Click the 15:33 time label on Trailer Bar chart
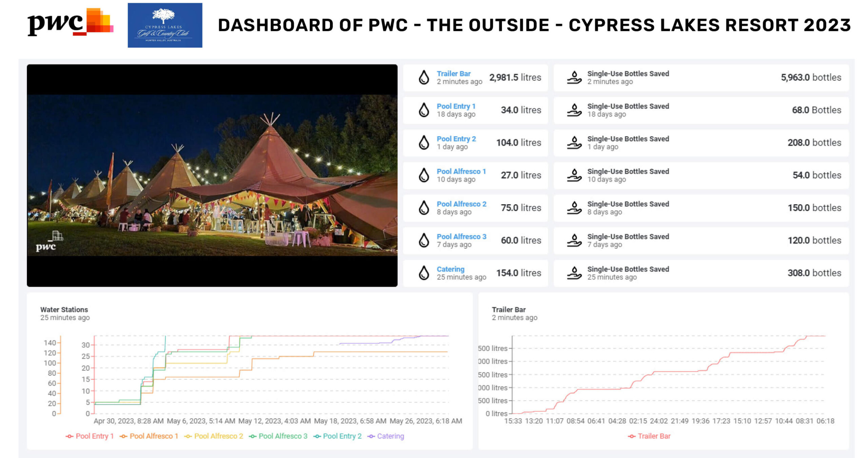 [513, 421]
